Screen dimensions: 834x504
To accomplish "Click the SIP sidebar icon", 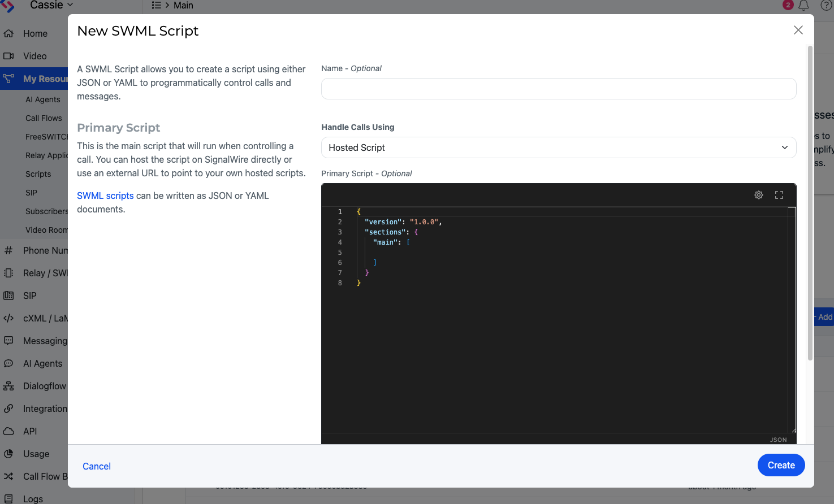I will click(8, 296).
